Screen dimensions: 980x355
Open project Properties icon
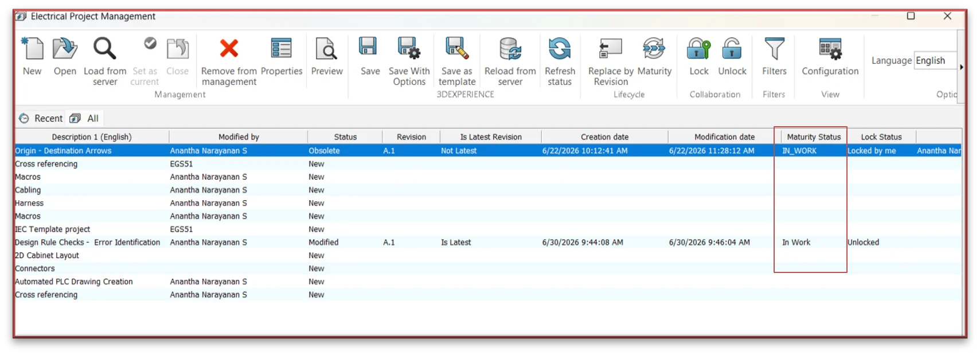pos(281,49)
